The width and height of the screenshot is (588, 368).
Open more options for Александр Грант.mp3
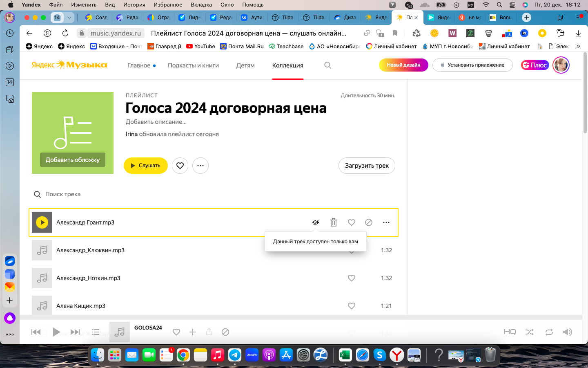coord(386,222)
